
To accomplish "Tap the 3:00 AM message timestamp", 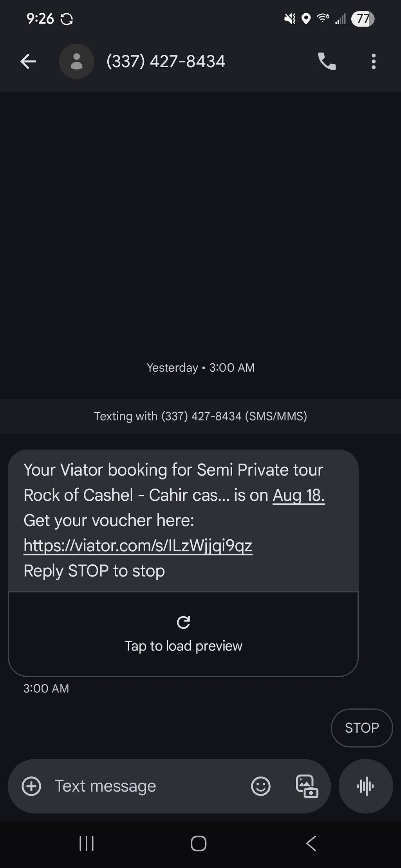I will (46, 688).
